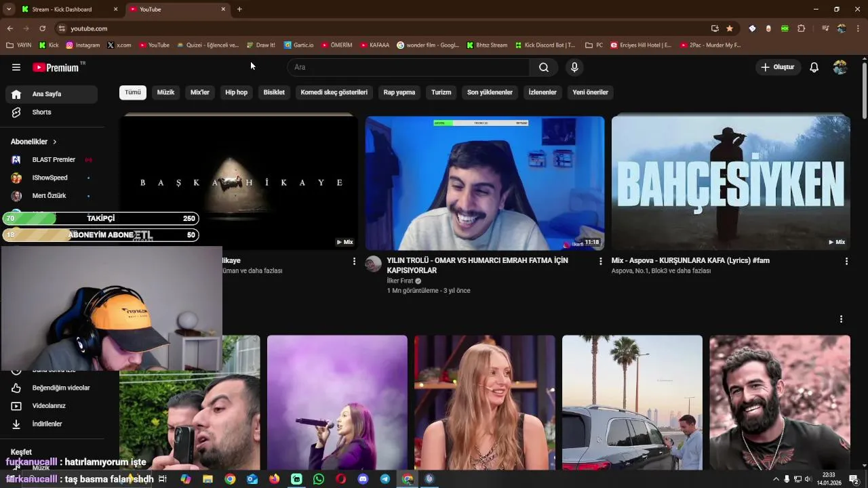Viewport: 868px width, 488px height.
Task: Select the Mix'ler filter chip
Action: click(200, 92)
